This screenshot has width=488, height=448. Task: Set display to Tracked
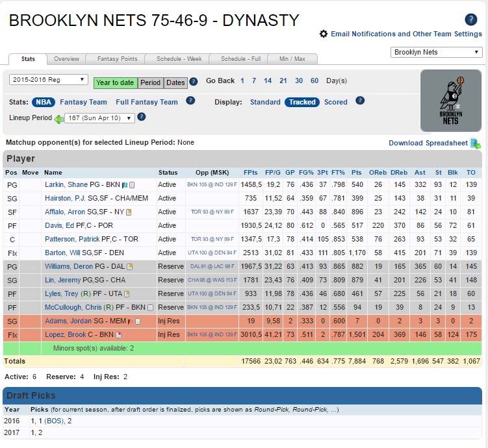(x=302, y=102)
